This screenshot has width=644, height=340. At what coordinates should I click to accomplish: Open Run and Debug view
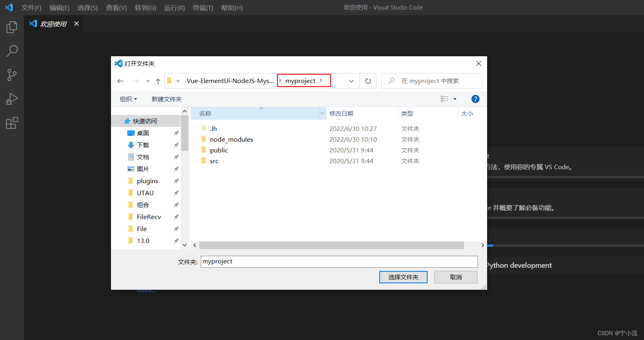click(x=12, y=99)
